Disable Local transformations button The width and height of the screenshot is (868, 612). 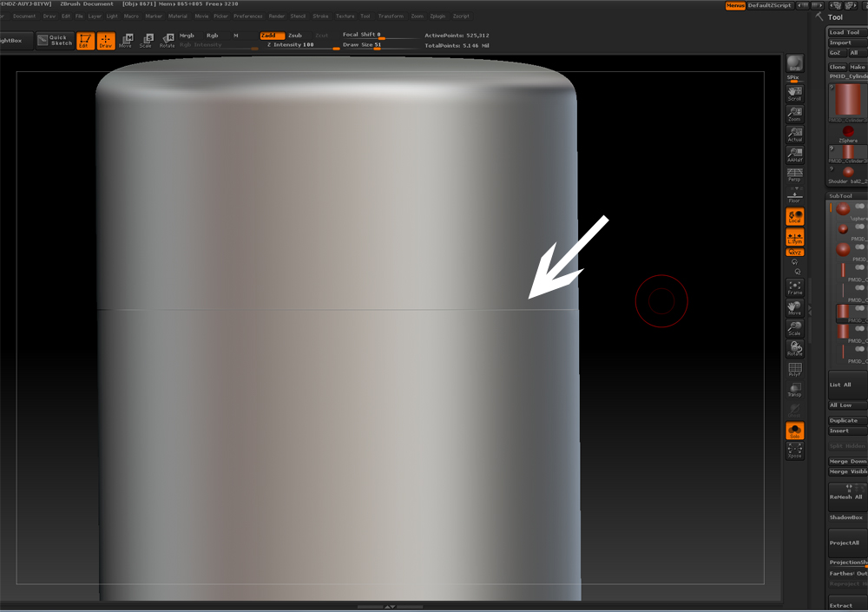(x=795, y=216)
